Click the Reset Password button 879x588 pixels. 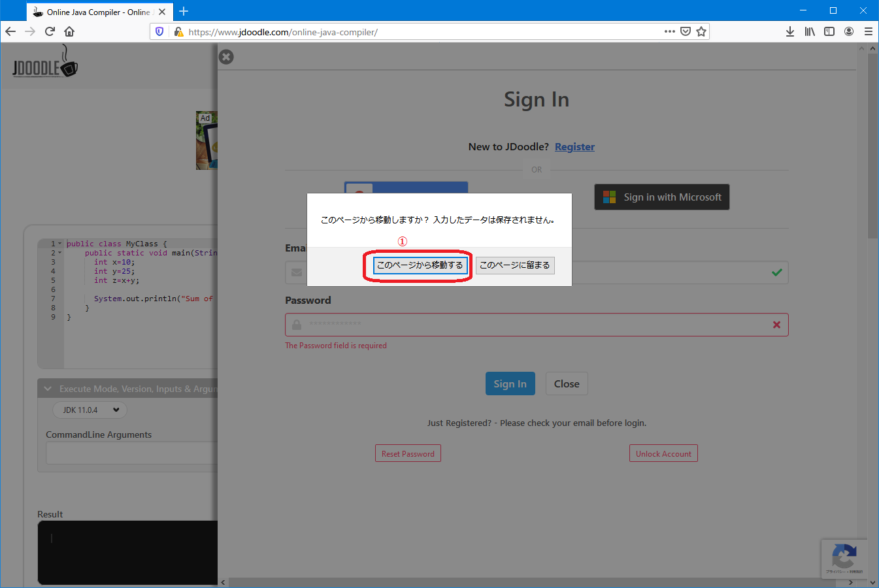coord(408,453)
